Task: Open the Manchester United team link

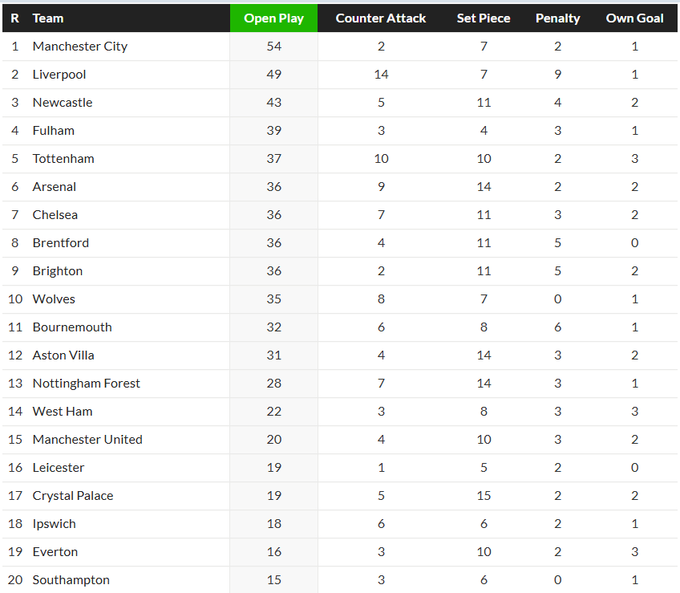Action: (x=87, y=439)
